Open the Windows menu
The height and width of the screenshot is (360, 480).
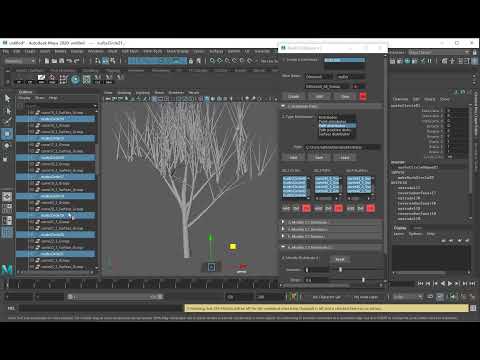[95, 52]
